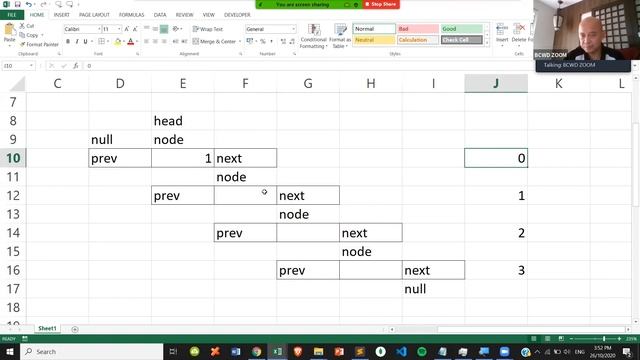This screenshot has width=640, height=360.
Task: Apply the Good cell style
Action: [x=461, y=29]
